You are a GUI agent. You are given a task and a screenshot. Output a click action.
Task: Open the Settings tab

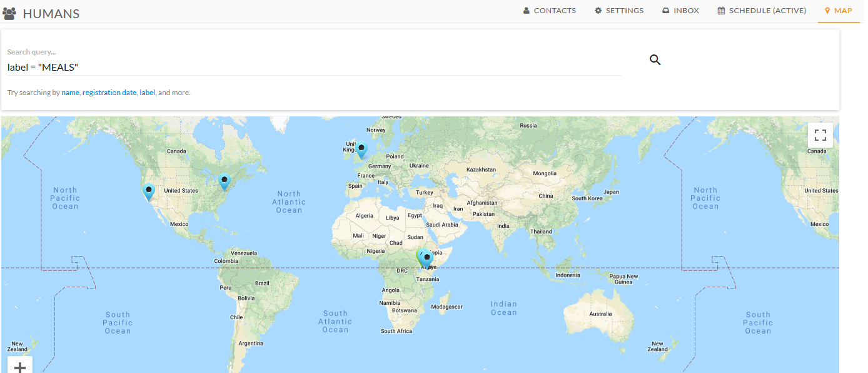619,11
